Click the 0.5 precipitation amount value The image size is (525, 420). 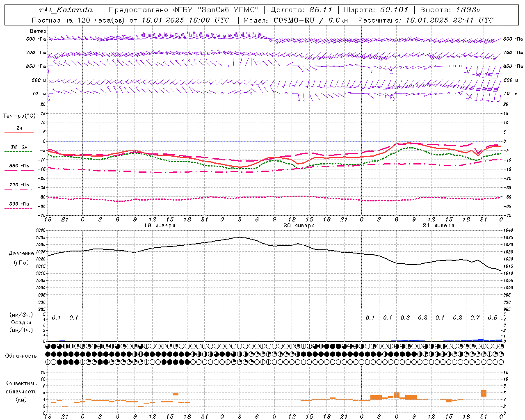[x=493, y=318]
